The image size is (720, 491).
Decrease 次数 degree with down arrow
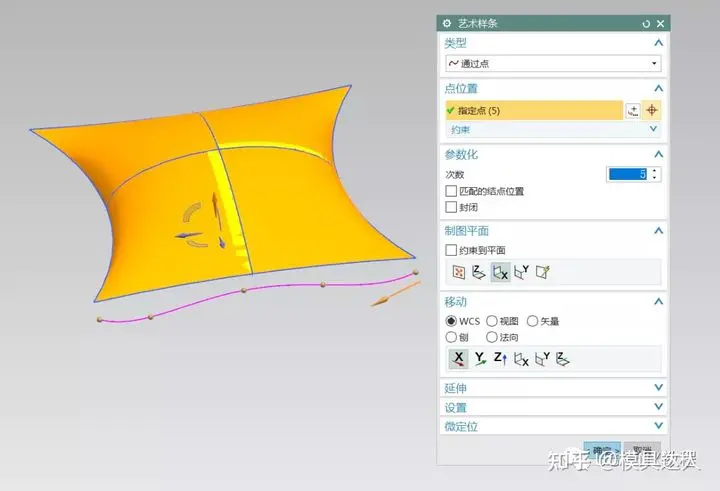coord(655,178)
